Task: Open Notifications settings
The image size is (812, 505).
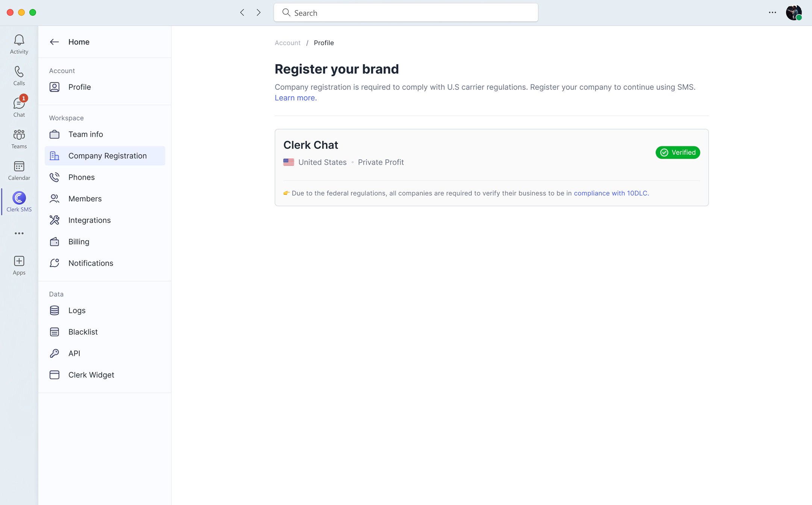Action: (105, 263)
